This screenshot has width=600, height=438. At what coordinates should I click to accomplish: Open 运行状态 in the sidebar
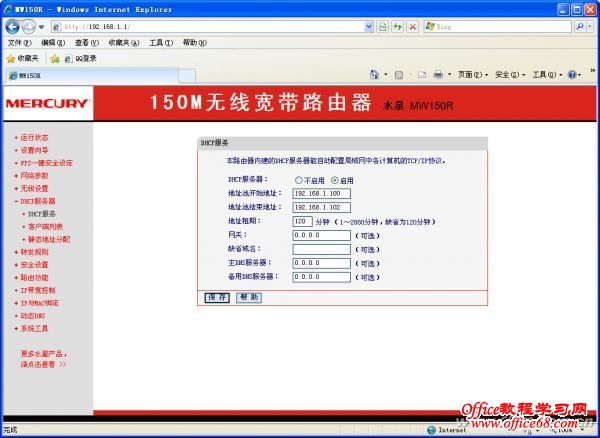[x=34, y=138]
